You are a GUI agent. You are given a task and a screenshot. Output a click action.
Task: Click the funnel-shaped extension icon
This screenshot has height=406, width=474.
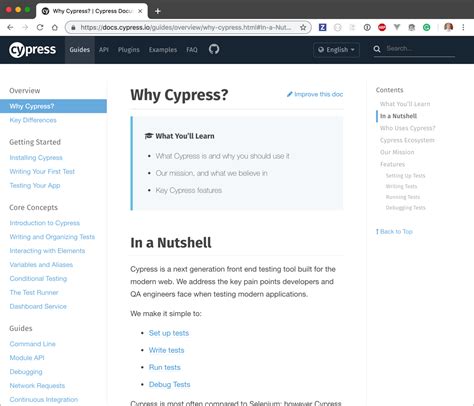click(397, 27)
